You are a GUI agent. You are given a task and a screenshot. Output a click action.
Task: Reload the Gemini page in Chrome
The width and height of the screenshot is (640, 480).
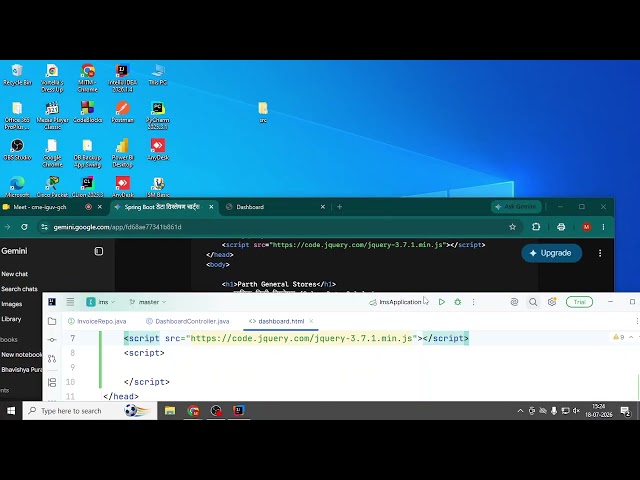pos(24,227)
